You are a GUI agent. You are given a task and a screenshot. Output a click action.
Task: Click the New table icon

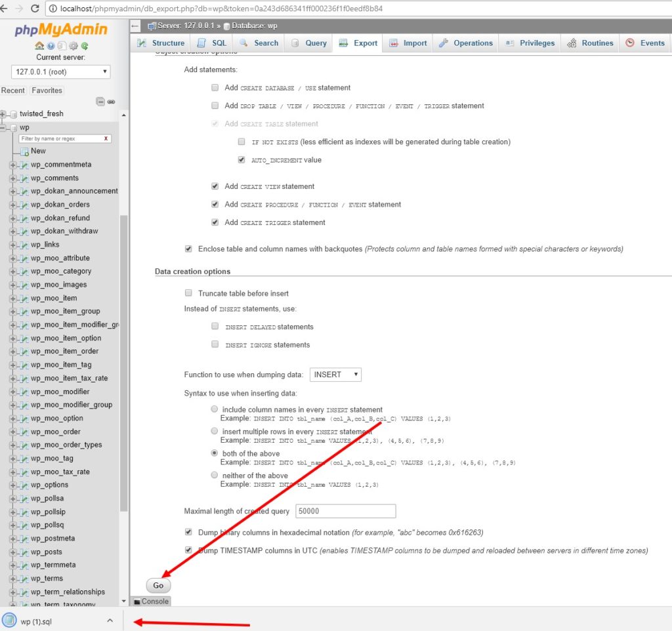point(25,152)
